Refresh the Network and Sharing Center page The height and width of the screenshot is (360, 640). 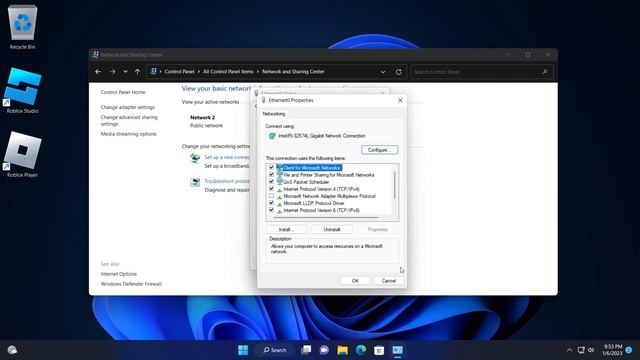coord(398,72)
